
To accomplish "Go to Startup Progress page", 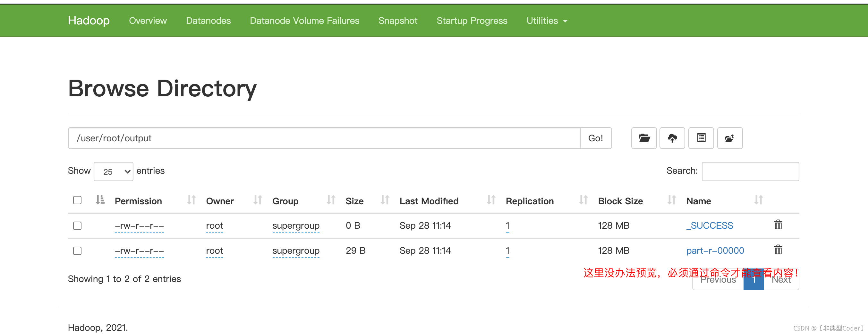I will click(x=472, y=21).
